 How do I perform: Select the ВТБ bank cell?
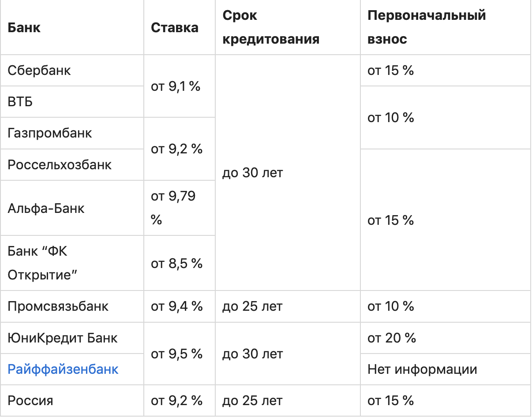[20, 102]
